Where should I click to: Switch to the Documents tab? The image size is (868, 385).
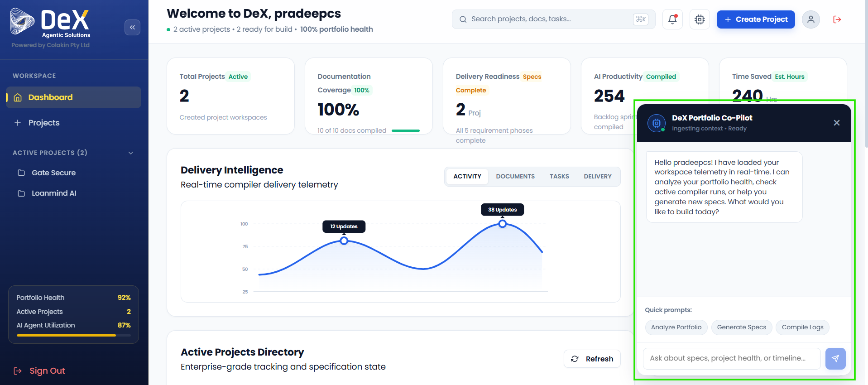(x=515, y=176)
